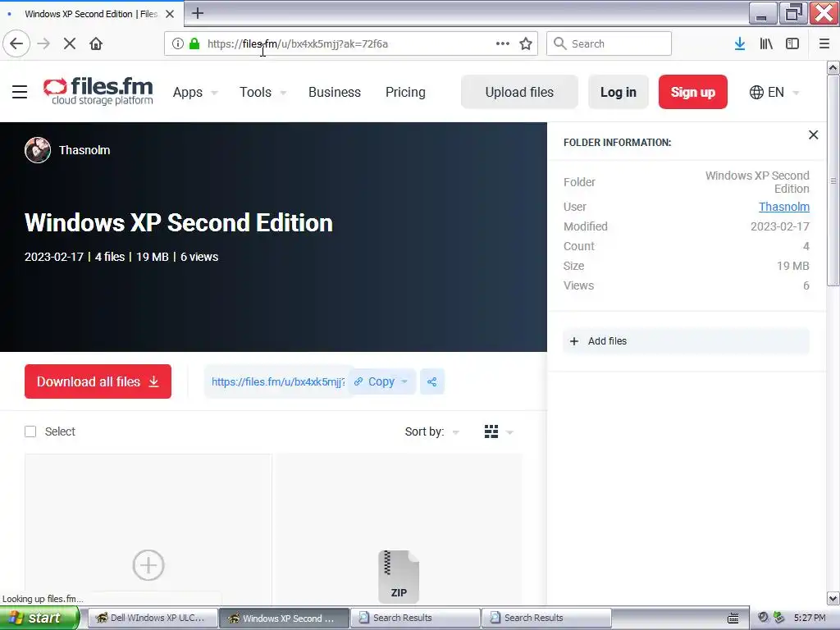Open the Copy link dropdown arrow
This screenshot has height=630, width=840.
(404, 382)
